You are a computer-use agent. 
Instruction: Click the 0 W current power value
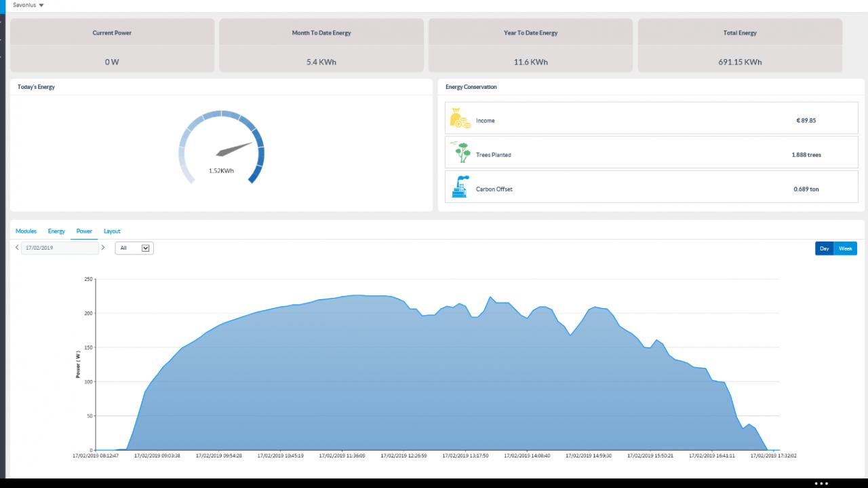tap(112, 62)
